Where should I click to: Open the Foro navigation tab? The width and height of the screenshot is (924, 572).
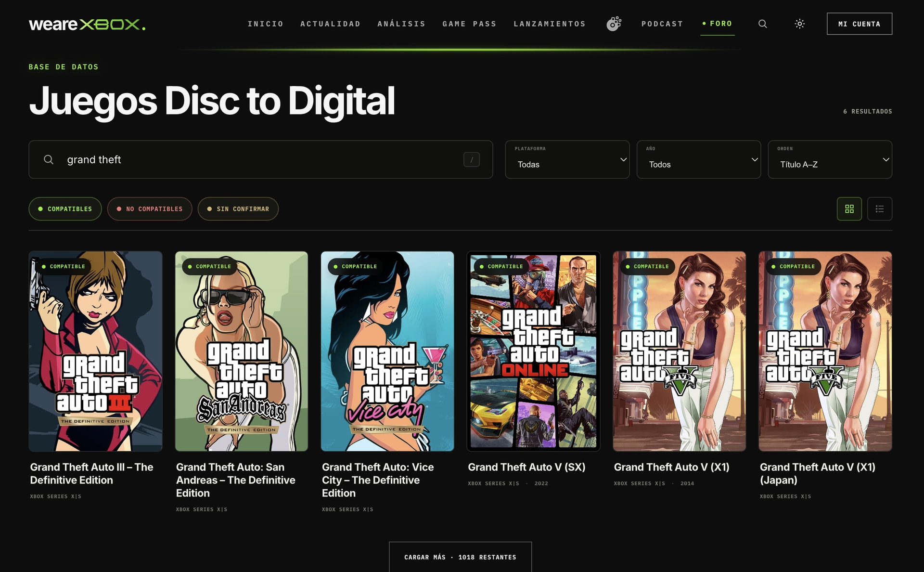tap(718, 24)
